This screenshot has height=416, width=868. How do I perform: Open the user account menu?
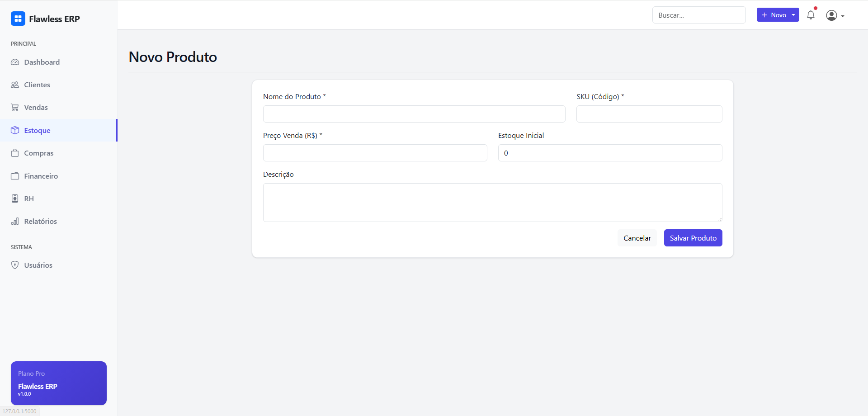coord(835,15)
